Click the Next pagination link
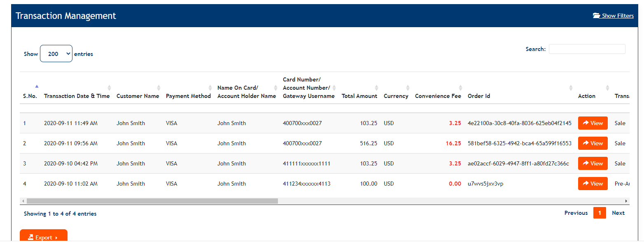 click(618, 213)
